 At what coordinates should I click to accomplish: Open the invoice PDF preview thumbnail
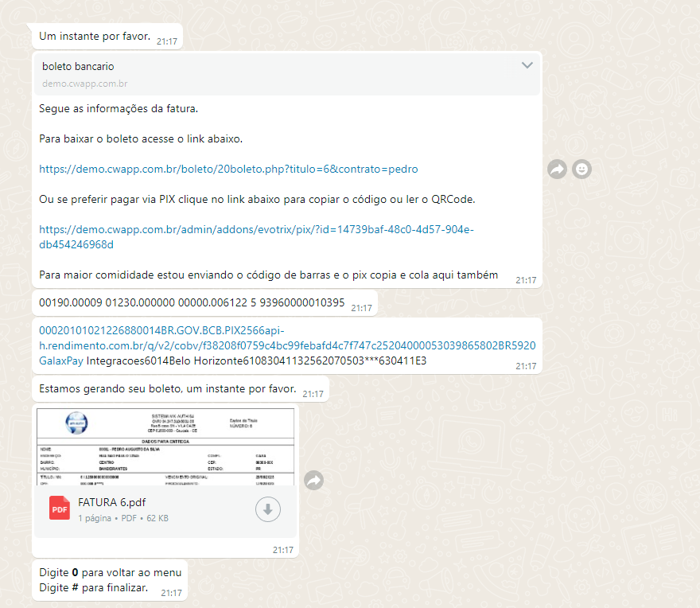coord(165,445)
